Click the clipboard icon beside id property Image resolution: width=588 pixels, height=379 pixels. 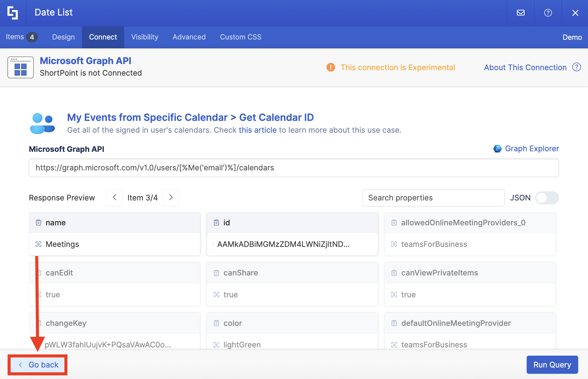216,223
